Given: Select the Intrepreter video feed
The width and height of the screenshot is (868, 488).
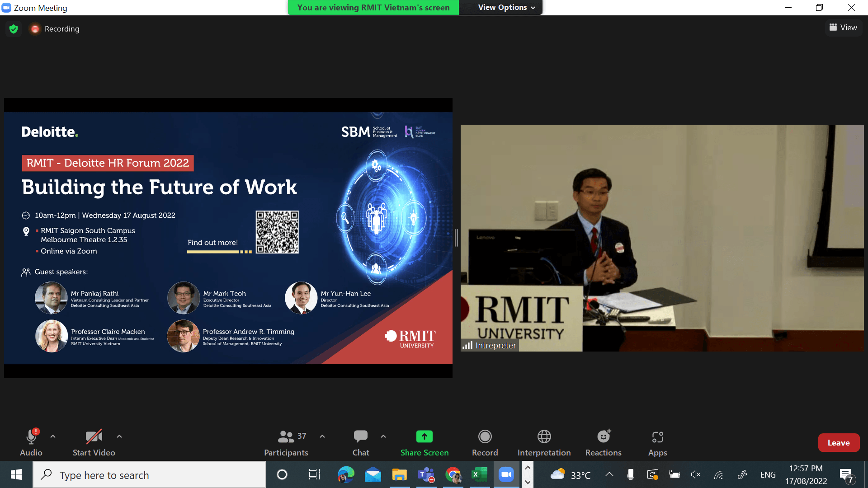Looking at the screenshot, I should click(x=662, y=238).
